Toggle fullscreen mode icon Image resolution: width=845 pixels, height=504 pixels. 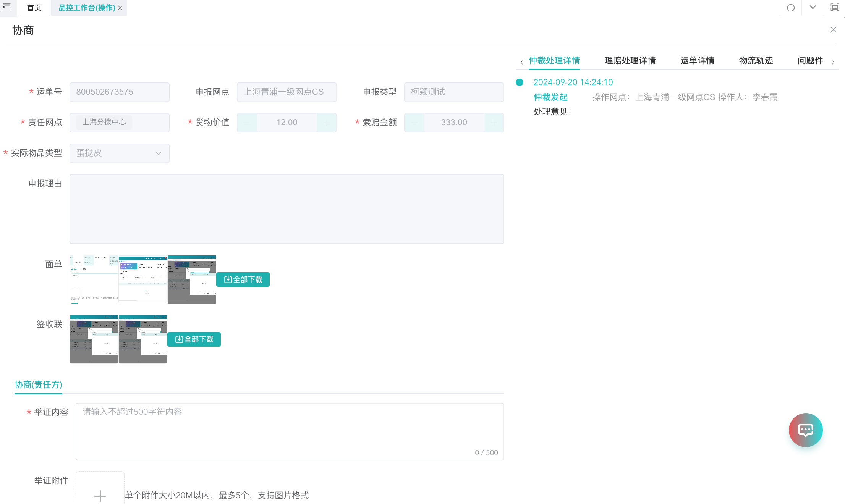835,8
